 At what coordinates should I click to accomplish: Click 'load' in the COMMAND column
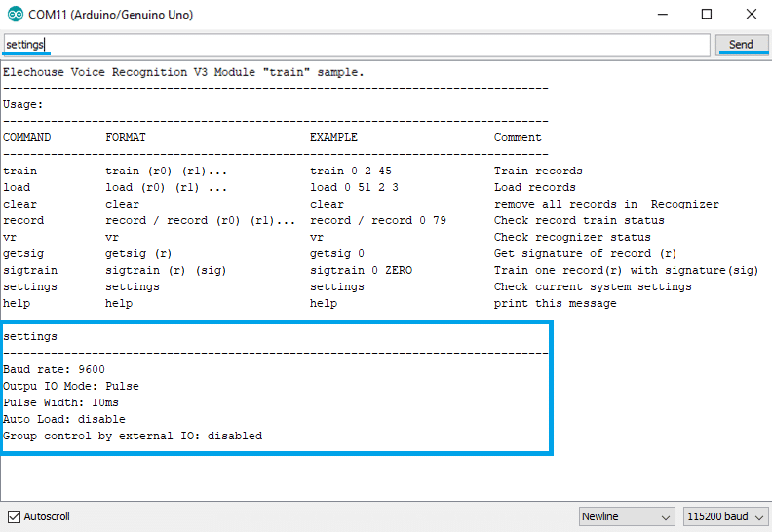[x=17, y=187]
